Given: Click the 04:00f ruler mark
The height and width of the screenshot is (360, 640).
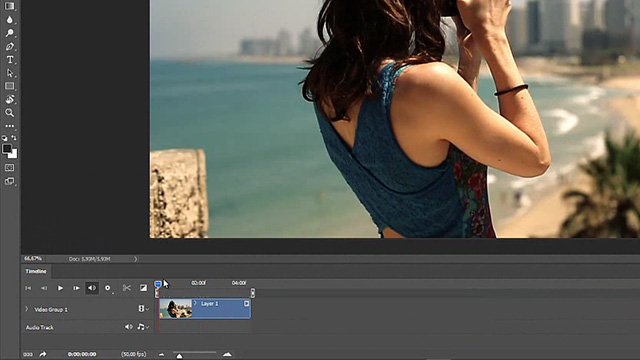Looking at the screenshot, I should click(x=239, y=283).
